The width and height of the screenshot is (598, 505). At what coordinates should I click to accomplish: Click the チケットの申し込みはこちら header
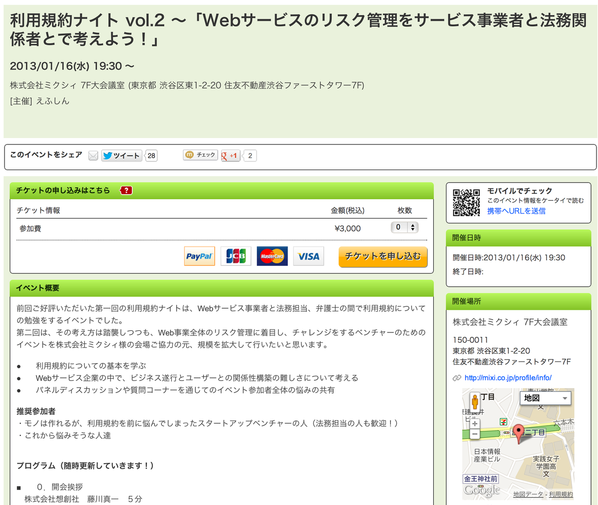pyautogui.click(x=63, y=190)
